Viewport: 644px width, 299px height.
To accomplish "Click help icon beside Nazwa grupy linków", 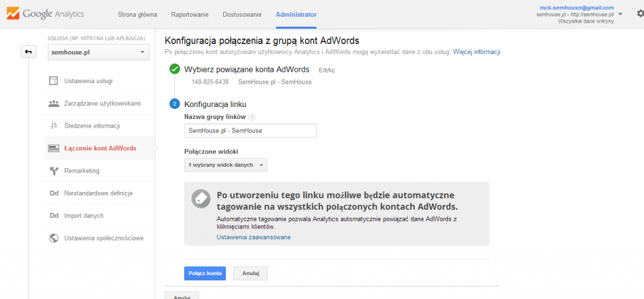I will click(252, 117).
